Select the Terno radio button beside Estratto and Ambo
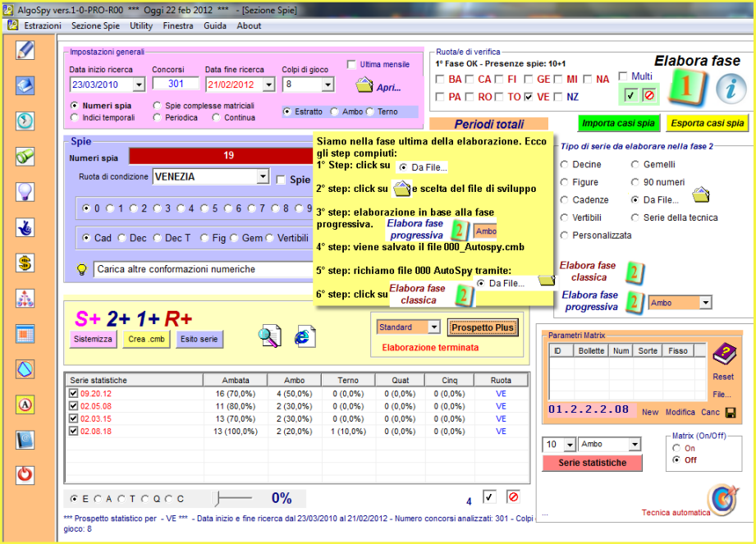The width and height of the screenshot is (756, 544). tap(370, 112)
